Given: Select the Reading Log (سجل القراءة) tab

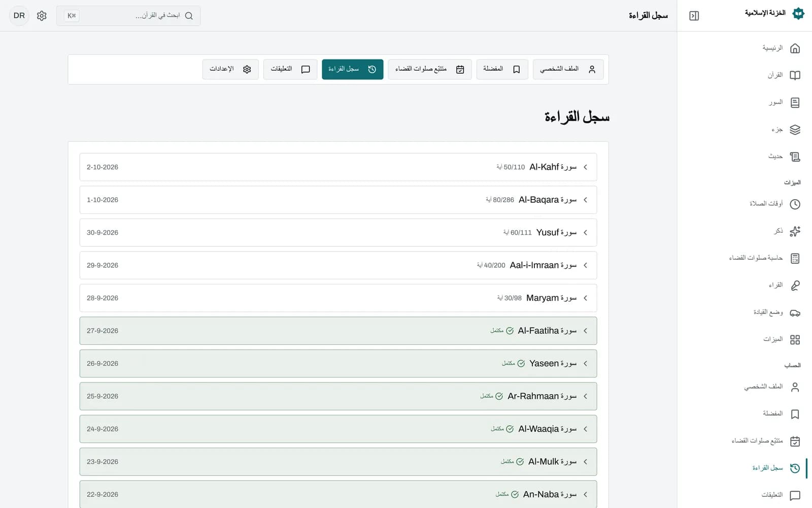Looking at the screenshot, I should click(352, 70).
